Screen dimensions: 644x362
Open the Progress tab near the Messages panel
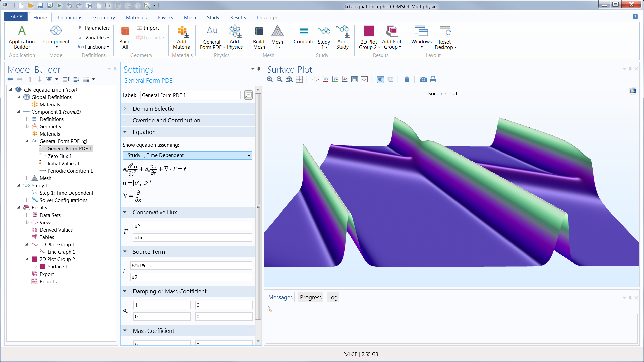[310, 297]
